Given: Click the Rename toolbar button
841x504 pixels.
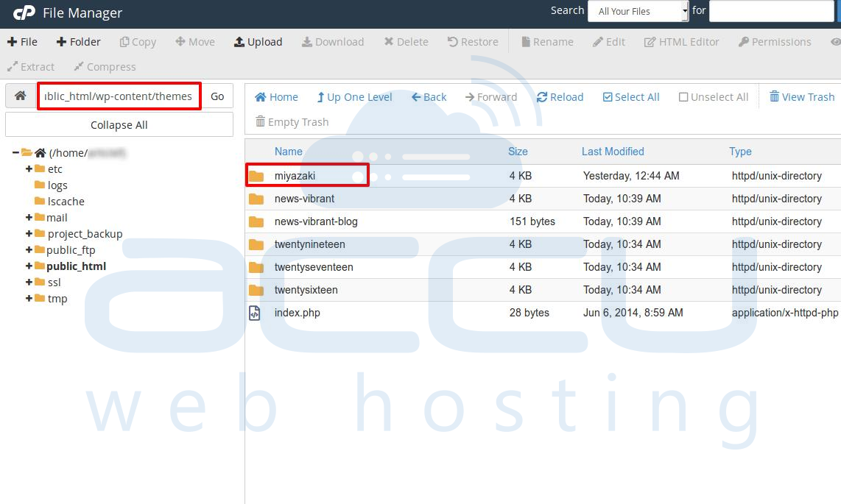Looking at the screenshot, I should tap(548, 42).
